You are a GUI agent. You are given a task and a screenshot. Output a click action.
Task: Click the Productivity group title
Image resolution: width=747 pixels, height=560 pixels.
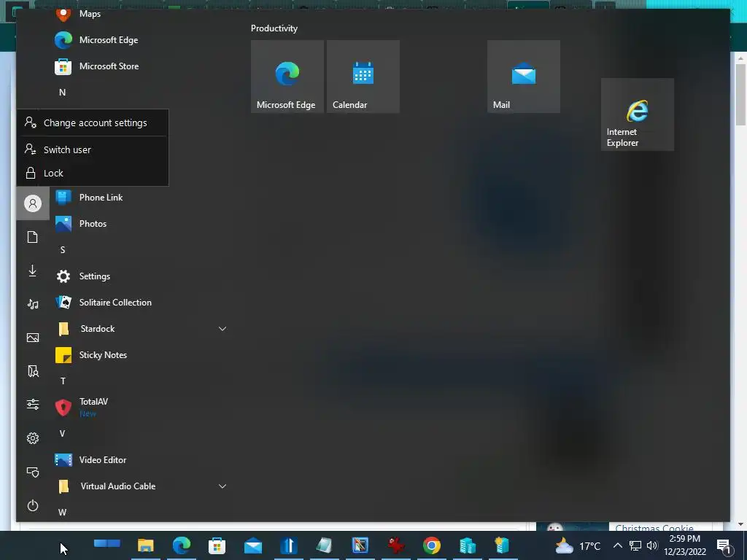coord(274,28)
